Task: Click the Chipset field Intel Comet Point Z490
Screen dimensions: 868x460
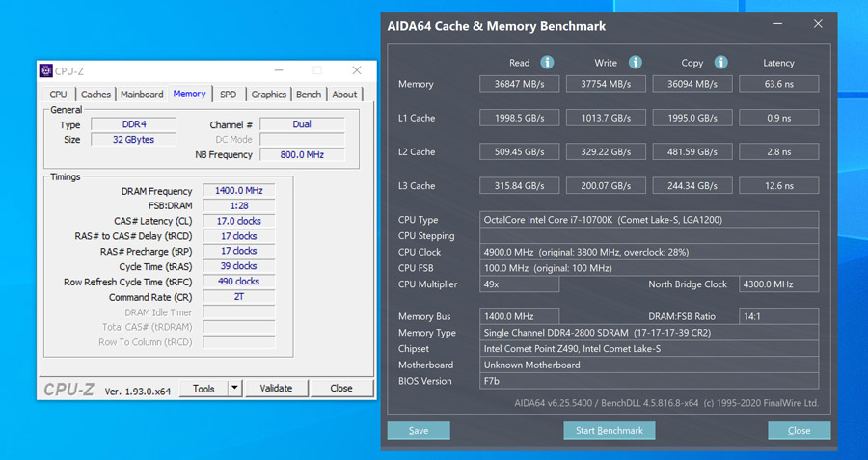Action: [649, 349]
